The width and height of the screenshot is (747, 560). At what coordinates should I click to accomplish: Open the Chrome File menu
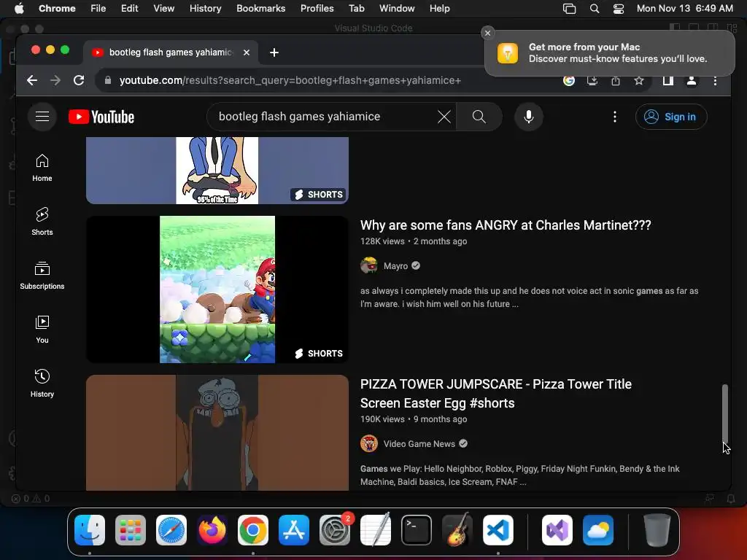click(x=98, y=9)
